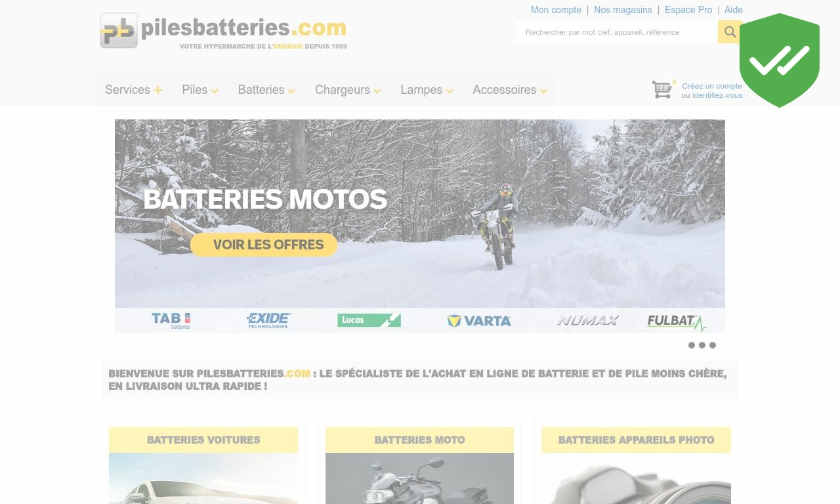This screenshot has height=504, width=840.
Task: Select the Varta brand logo
Action: click(x=479, y=321)
